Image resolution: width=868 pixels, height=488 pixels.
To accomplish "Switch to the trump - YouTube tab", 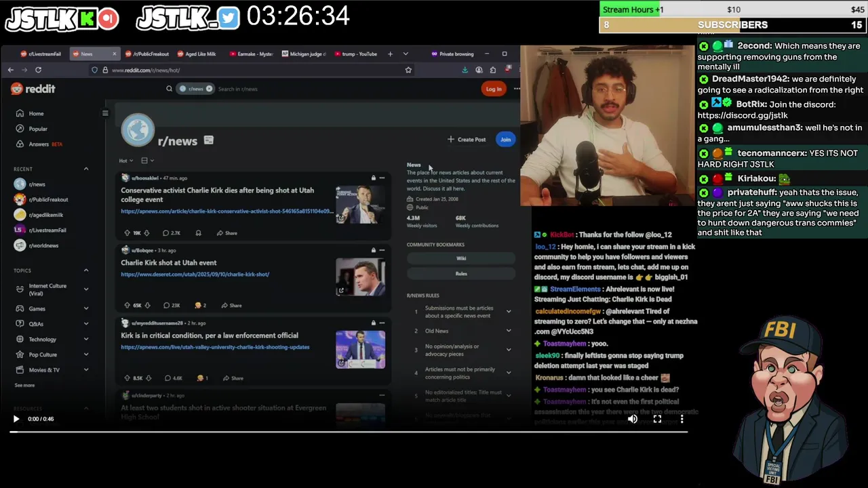I will (356, 54).
